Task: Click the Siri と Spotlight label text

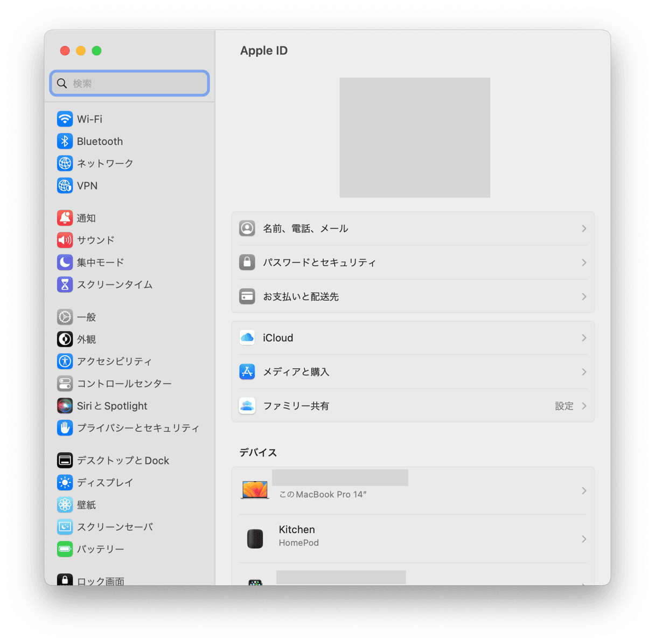Action: pyautogui.click(x=112, y=406)
